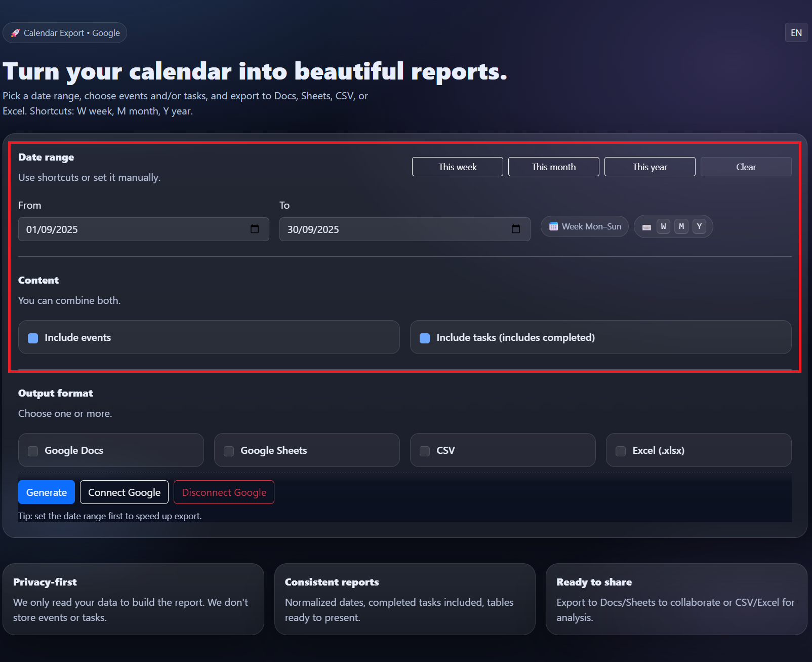Check the Google Sheets output option
Image resolution: width=812 pixels, height=662 pixels.
229,451
